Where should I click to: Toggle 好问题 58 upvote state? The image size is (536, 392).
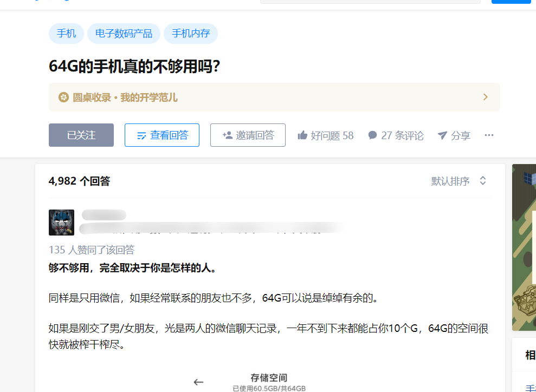point(325,135)
